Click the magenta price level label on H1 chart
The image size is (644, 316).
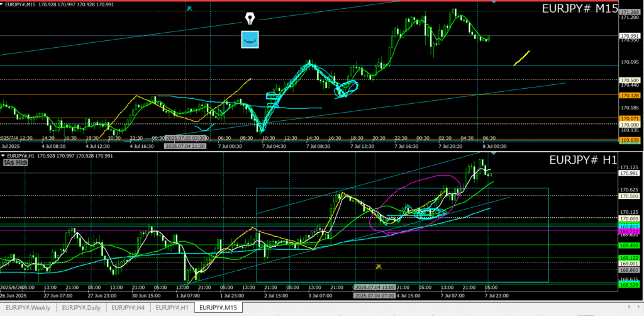(x=630, y=231)
